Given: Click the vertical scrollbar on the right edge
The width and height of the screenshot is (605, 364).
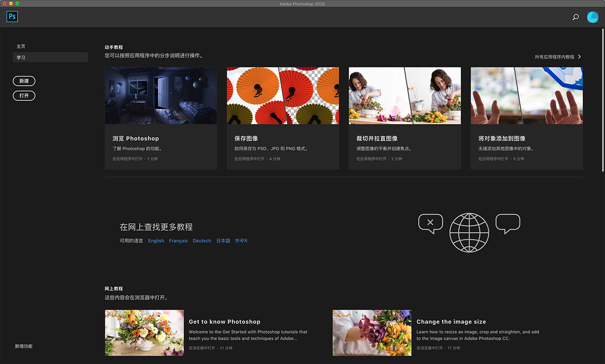Looking at the screenshot, I should pyautogui.click(x=603, y=101).
